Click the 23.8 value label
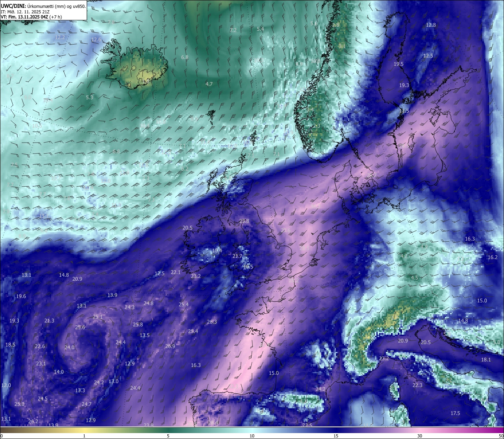 click(x=244, y=221)
